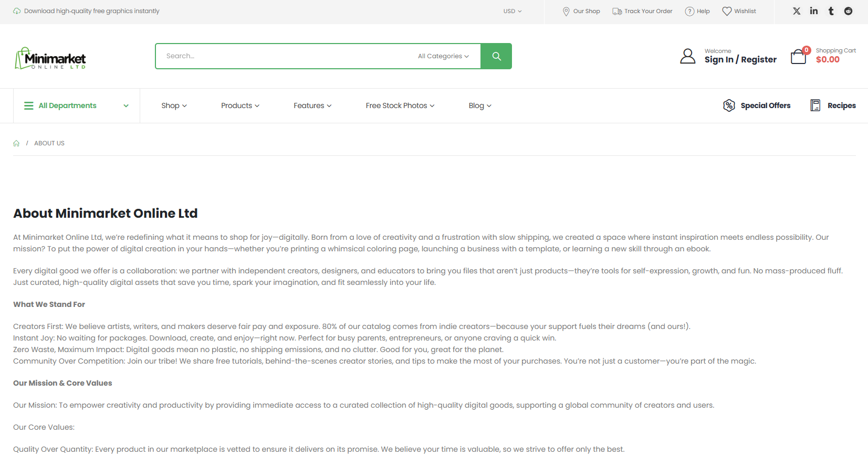The width and height of the screenshot is (868, 457).
Task: Expand the USD currency dropdown
Action: click(x=512, y=11)
